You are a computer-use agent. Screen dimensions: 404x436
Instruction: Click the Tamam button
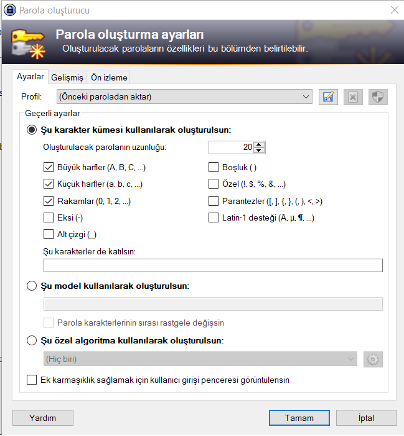299,418
